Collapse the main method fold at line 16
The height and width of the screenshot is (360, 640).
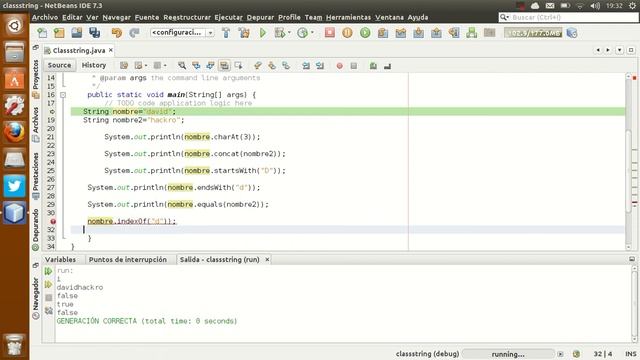(x=63, y=95)
